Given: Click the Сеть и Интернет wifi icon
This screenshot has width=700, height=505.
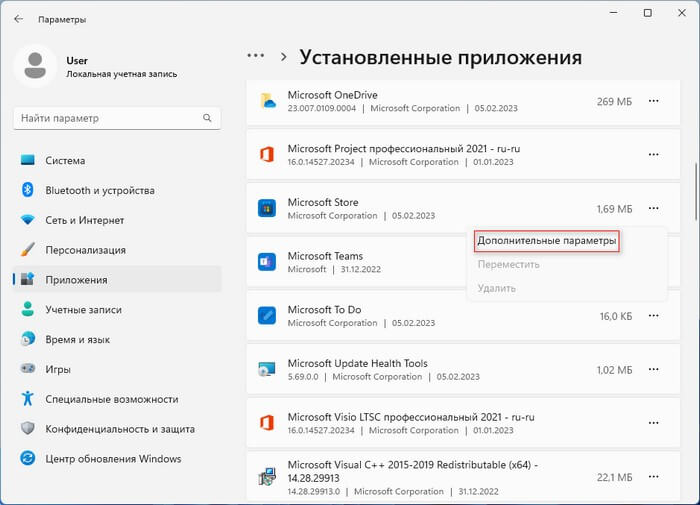Looking at the screenshot, I should 28,220.
